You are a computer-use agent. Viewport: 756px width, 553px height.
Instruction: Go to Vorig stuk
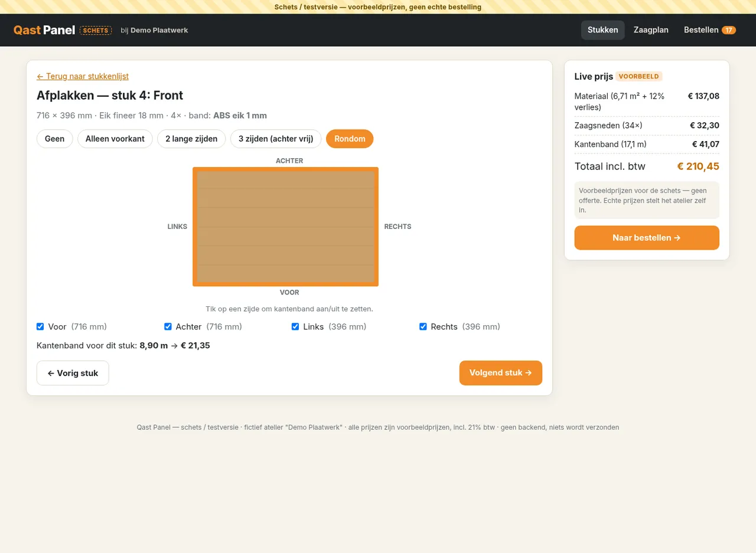tap(73, 373)
